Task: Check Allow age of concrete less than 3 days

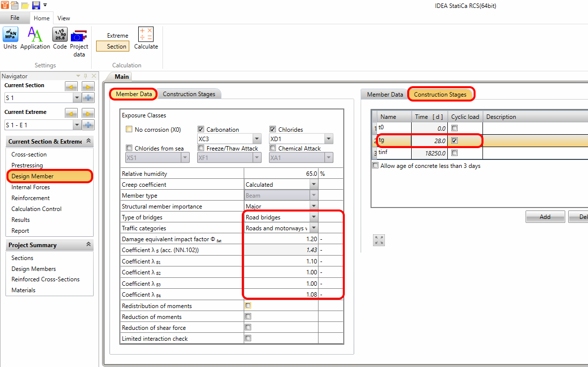Action: (375, 166)
